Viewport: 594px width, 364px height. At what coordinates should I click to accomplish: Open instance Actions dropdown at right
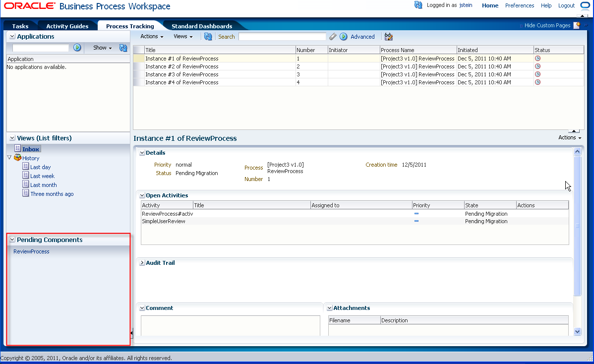coord(569,137)
